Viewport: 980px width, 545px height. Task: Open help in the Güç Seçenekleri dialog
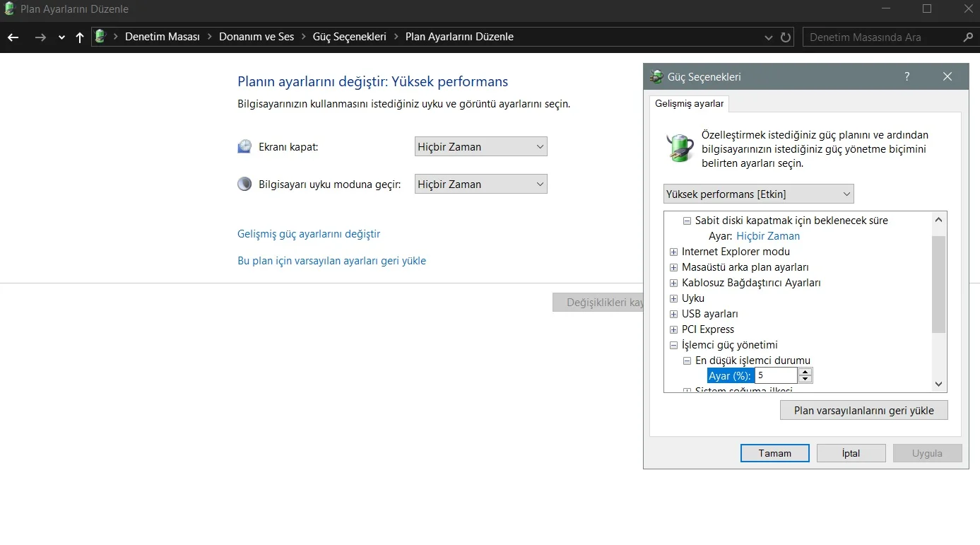907,76
